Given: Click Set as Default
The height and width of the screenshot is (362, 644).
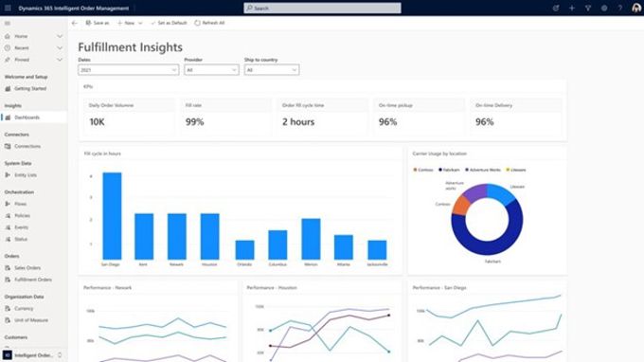Looking at the screenshot, I should click(x=169, y=23).
